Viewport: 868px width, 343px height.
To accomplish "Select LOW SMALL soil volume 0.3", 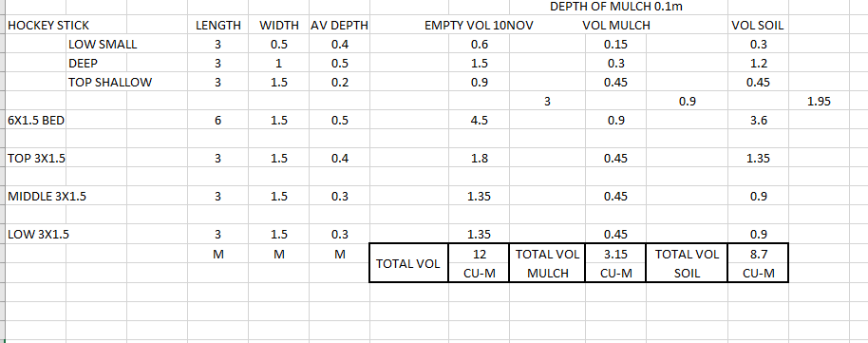I will pos(758,45).
